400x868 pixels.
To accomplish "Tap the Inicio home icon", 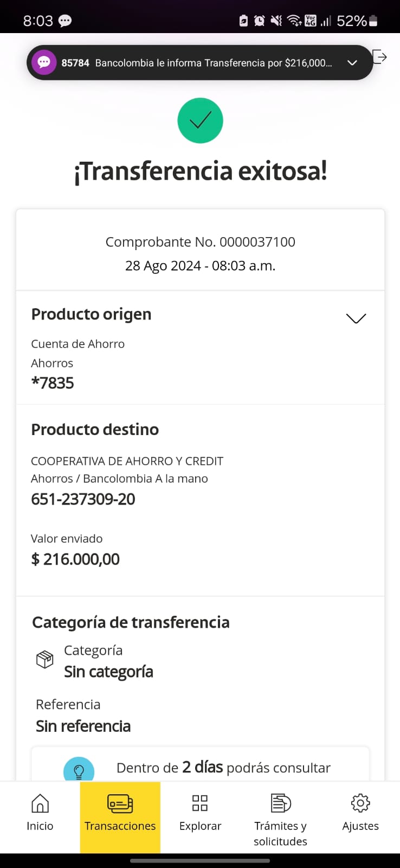I will (x=40, y=803).
